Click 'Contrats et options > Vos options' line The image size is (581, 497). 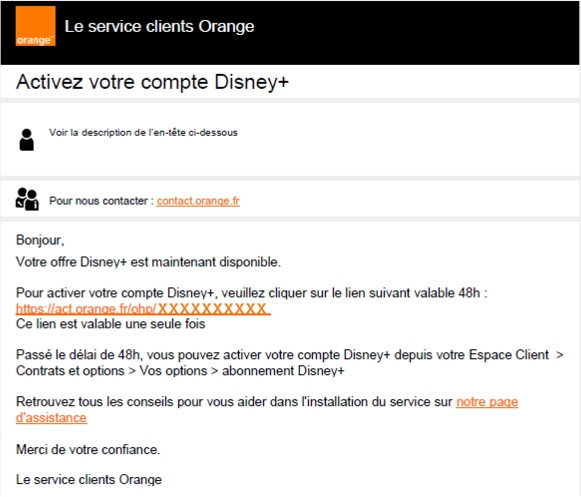(180, 371)
